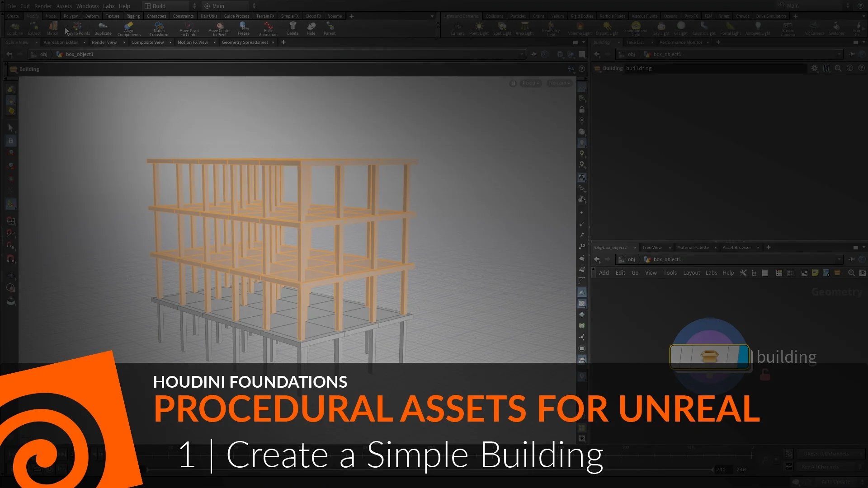Image resolution: width=868 pixels, height=488 pixels.
Task: Toggle the camera lock icon in viewport
Action: coord(513,83)
